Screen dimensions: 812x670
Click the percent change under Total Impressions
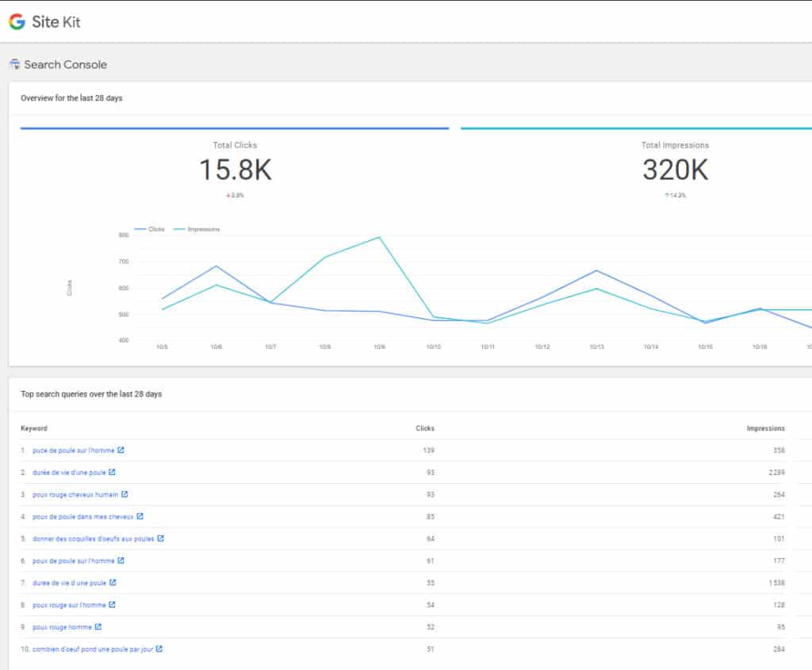[x=676, y=195]
